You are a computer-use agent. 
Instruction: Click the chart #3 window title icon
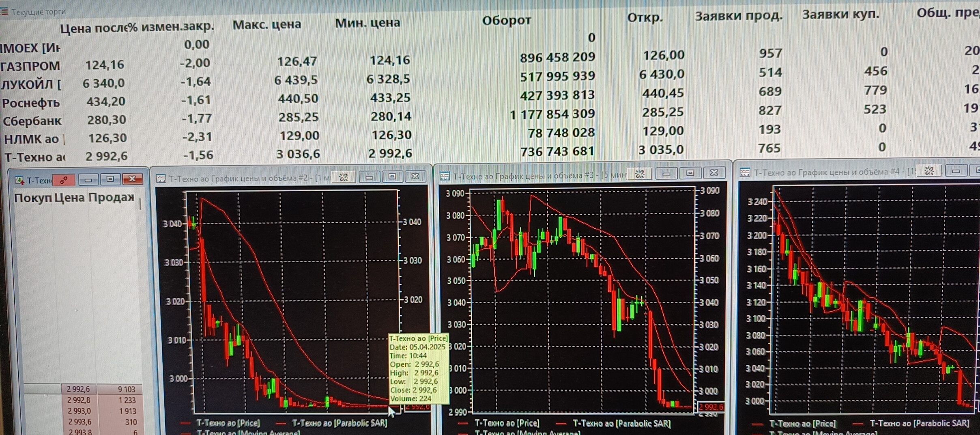(445, 176)
